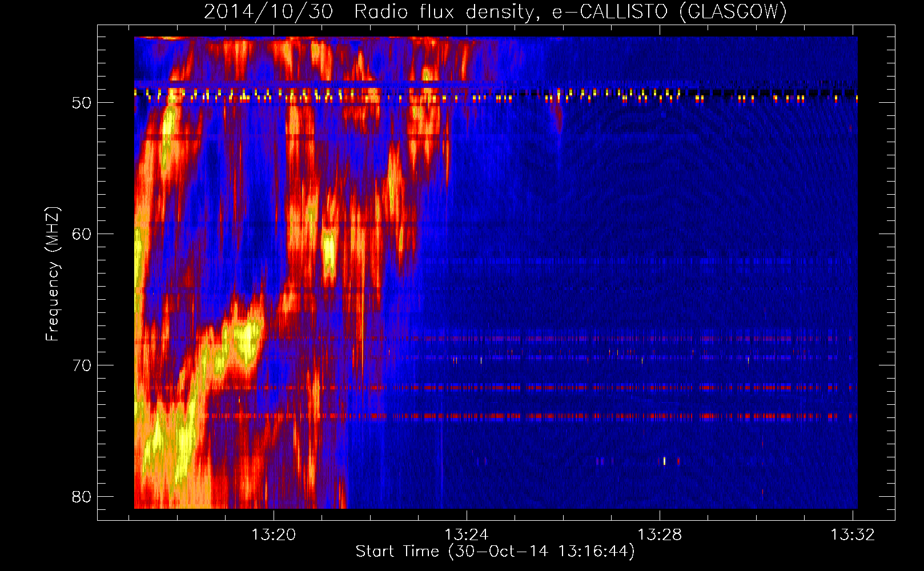The width and height of the screenshot is (924, 571).
Task: Click the plot title "Radio flux density, e-CALLISTO (GLASGOW)"
Action: [571, 12]
